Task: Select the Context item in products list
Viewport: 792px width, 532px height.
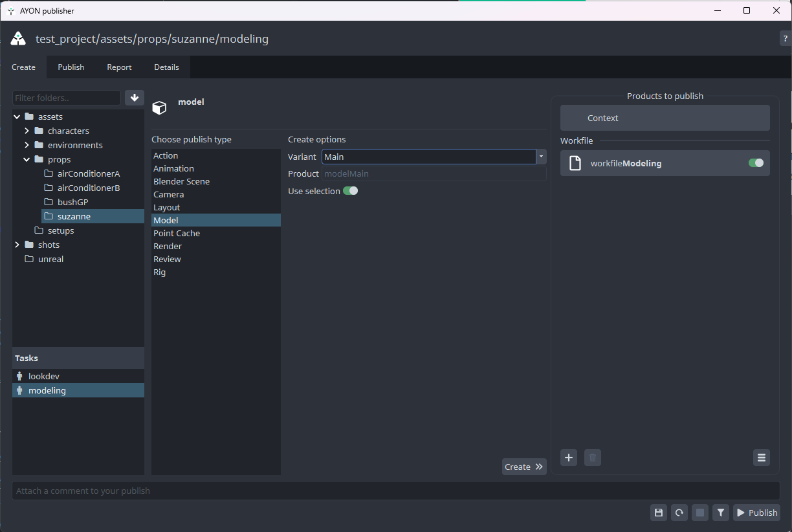Action: tap(665, 118)
